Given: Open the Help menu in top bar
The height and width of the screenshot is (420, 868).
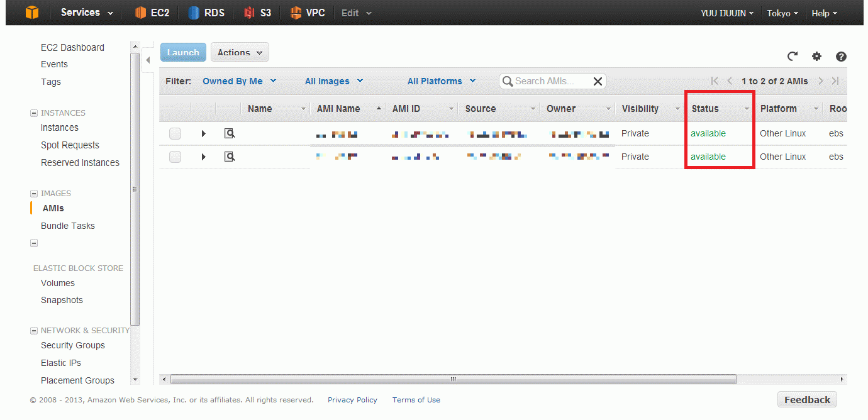Looking at the screenshot, I should (825, 13).
